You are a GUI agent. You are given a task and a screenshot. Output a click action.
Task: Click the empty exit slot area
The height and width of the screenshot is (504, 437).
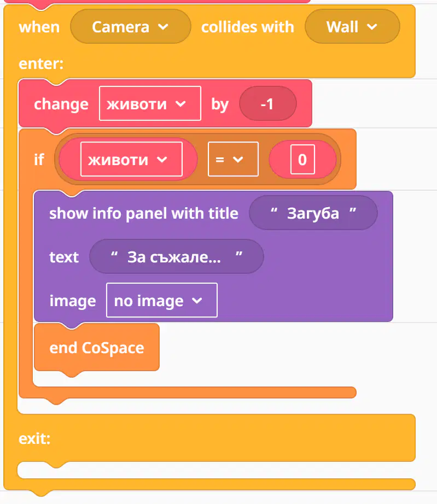(216, 470)
